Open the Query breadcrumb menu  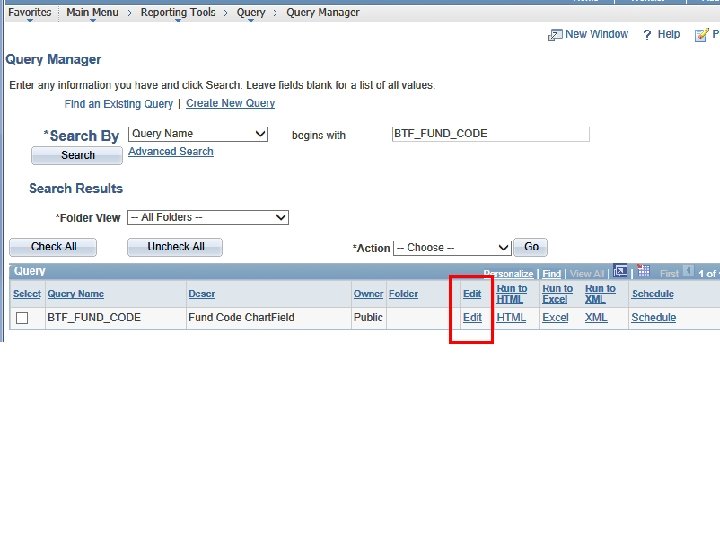tap(251, 12)
